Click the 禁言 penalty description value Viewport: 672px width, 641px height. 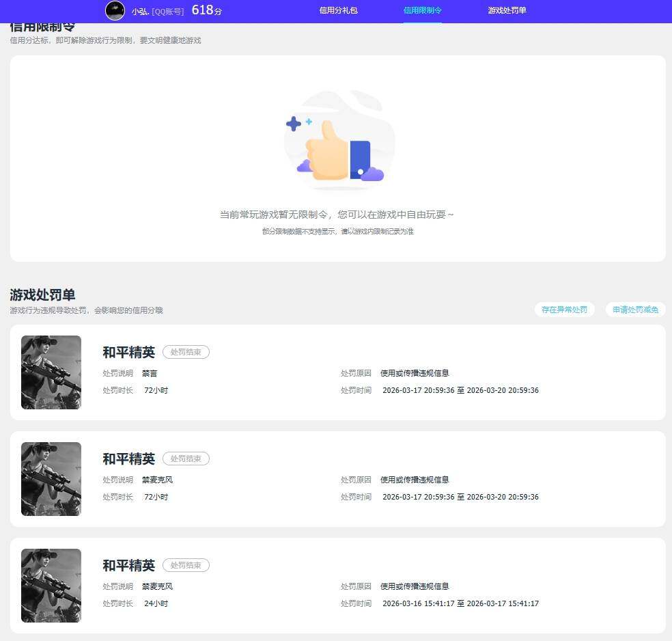[150, 373]
